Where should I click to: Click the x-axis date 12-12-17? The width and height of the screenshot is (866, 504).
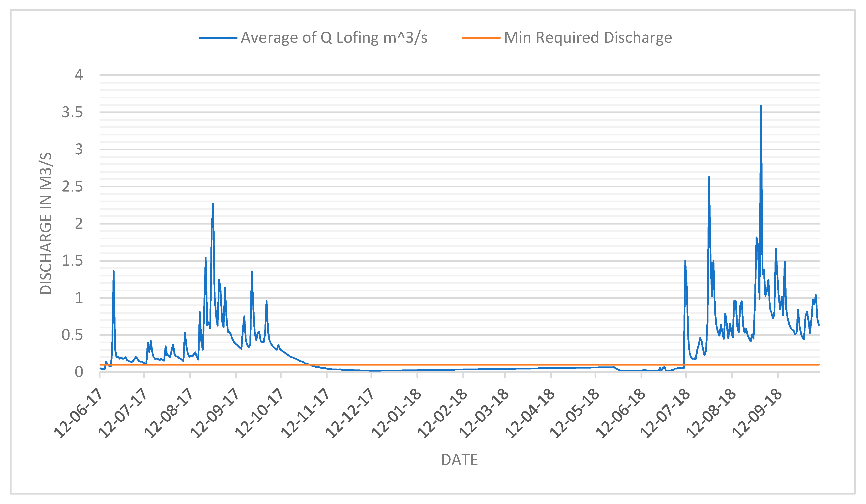coord(349,413)
